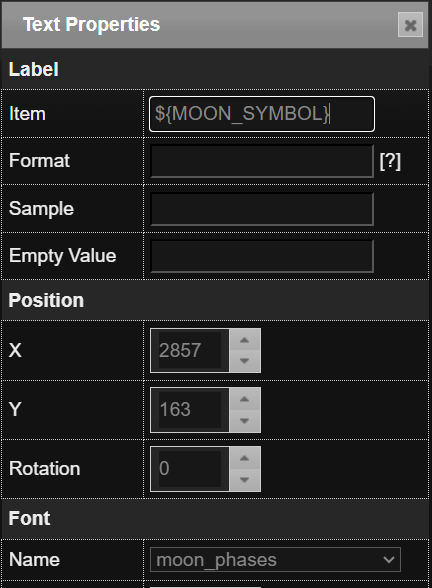Click the Y position number field
Image resolution: width=432 pixels, height=588 pixels.
[x=190, y=410]
